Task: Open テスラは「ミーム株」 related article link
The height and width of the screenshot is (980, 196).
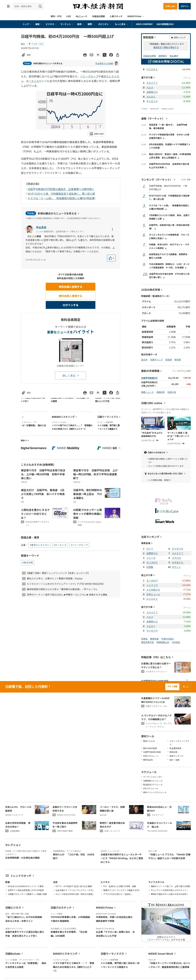Action: 61,198
